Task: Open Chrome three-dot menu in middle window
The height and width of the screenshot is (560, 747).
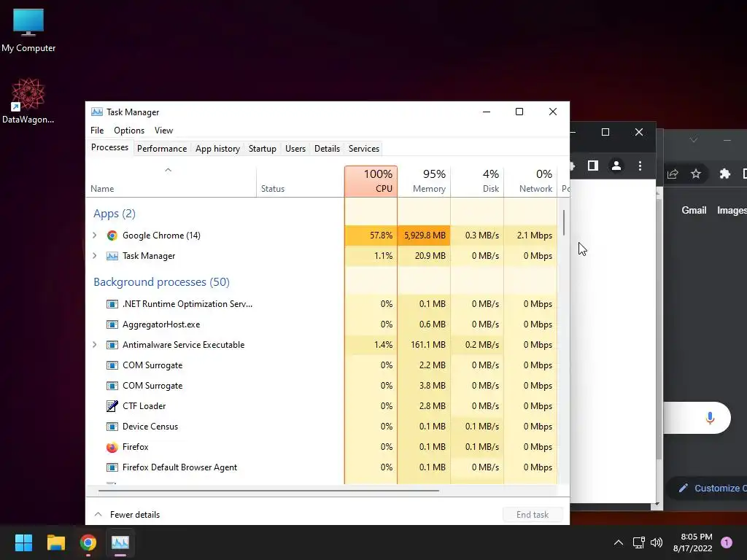Action: (x=640, y=166)
